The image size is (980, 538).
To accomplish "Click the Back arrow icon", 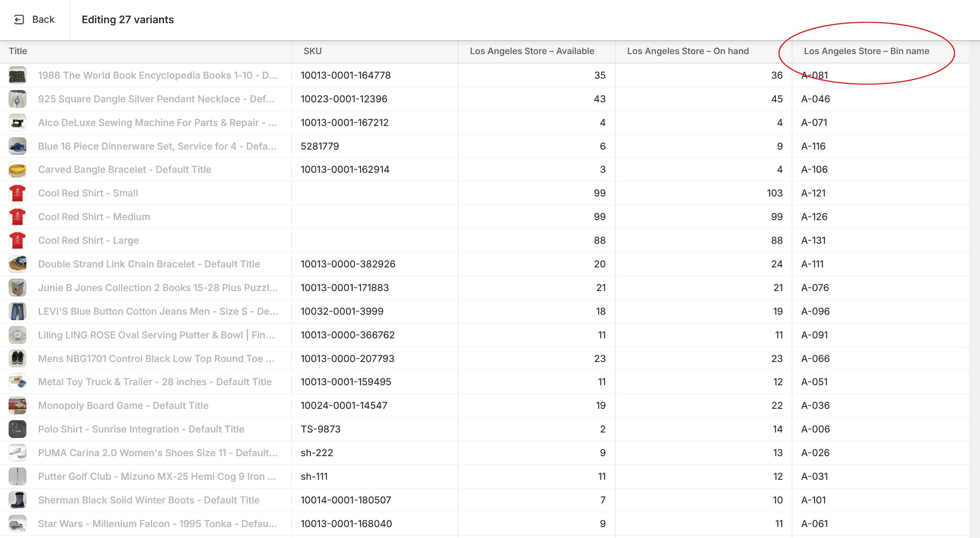I will (19, 20).
